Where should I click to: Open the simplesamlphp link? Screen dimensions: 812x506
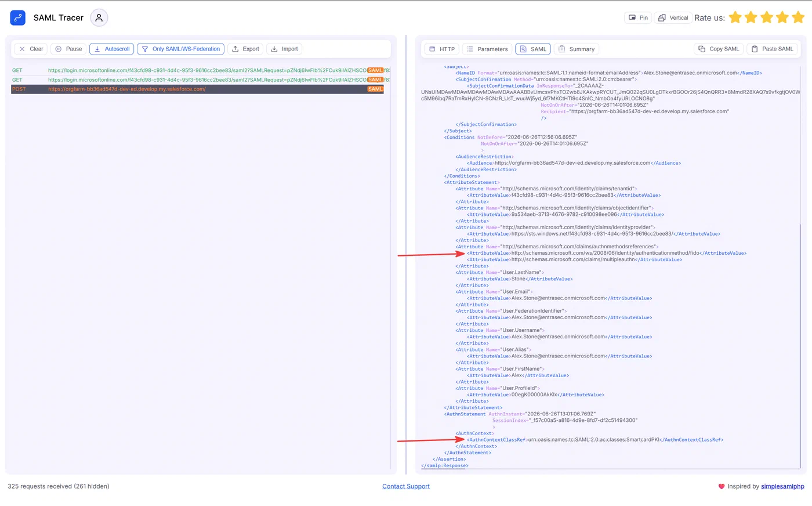[782, 486]
